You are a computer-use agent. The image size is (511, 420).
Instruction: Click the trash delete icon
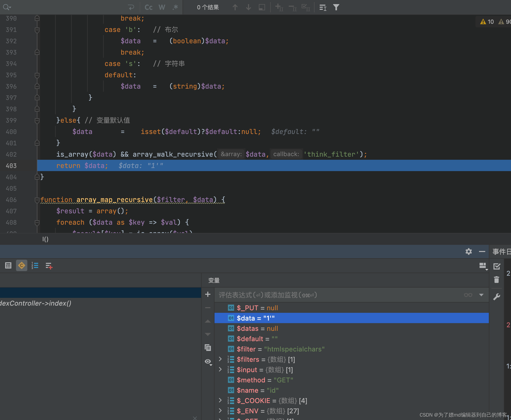click(x=497, y=280)
